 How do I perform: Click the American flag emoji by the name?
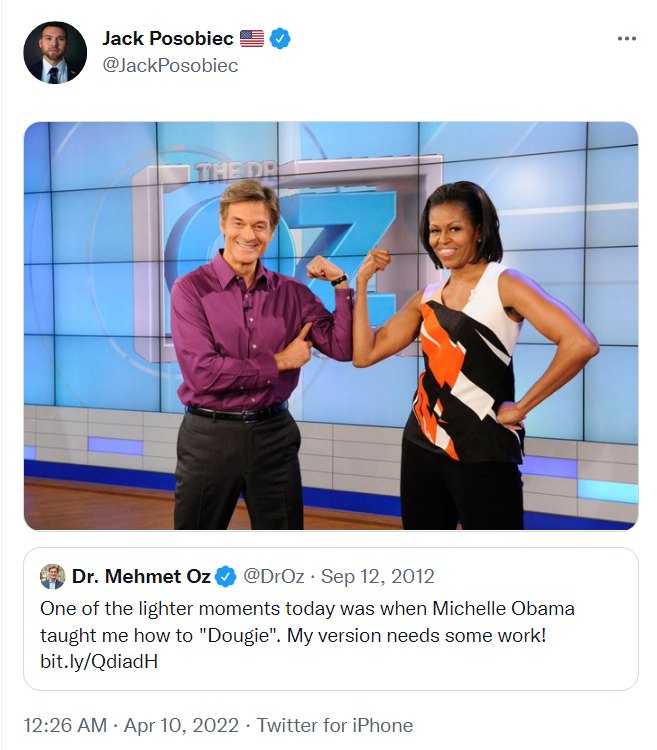252,38
